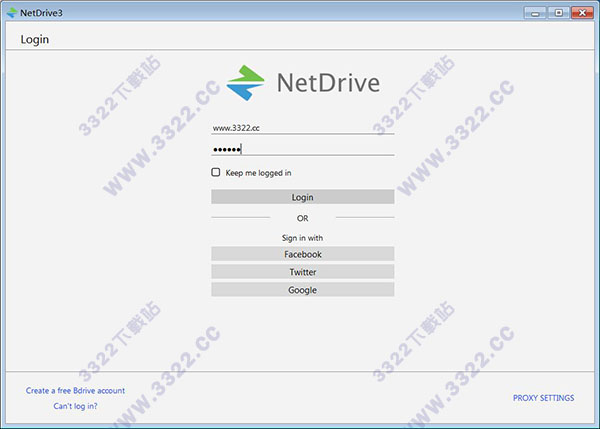This screenshot has width=600, height=429.
Task: Open the Can't log in? link
Action: click(75, 406)
